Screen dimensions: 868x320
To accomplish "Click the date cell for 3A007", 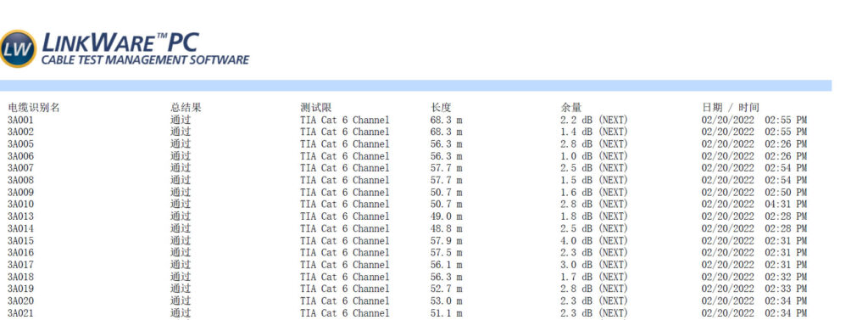I will [x=754, y=168].
